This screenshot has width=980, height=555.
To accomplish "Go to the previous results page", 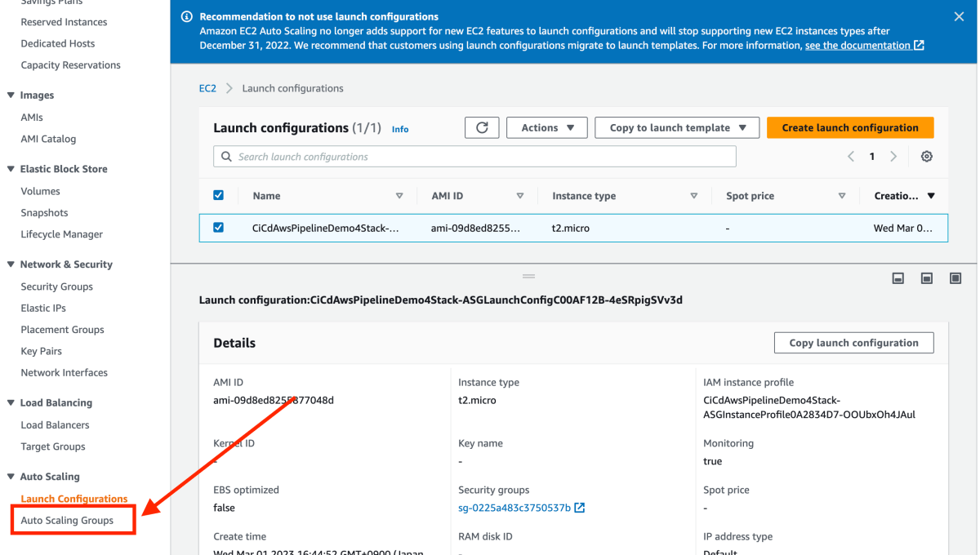I will tap(850, 157).
